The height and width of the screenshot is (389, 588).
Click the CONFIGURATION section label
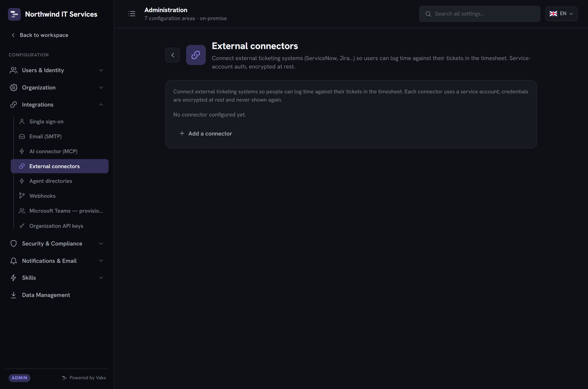pos(29,55)
